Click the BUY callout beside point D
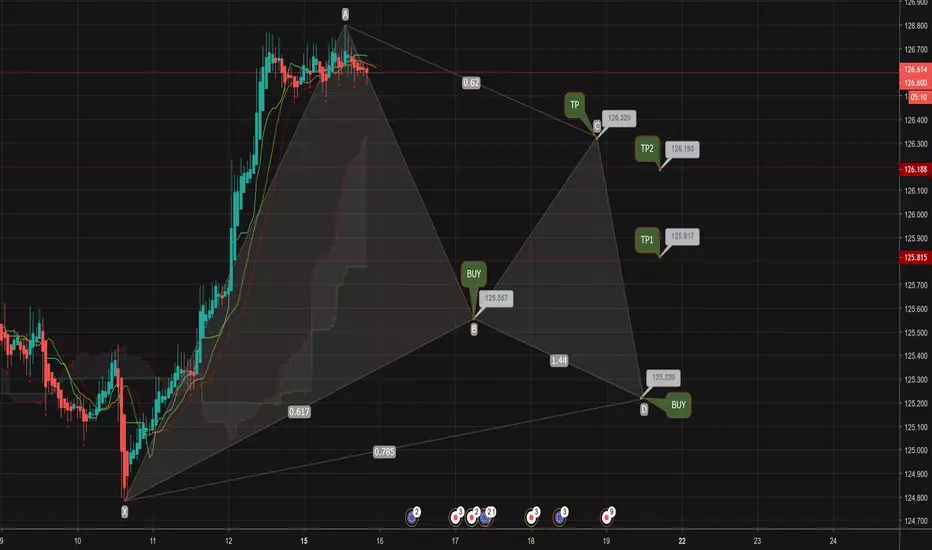This screenshot has height=550, width=932. [x=678, y=405]
